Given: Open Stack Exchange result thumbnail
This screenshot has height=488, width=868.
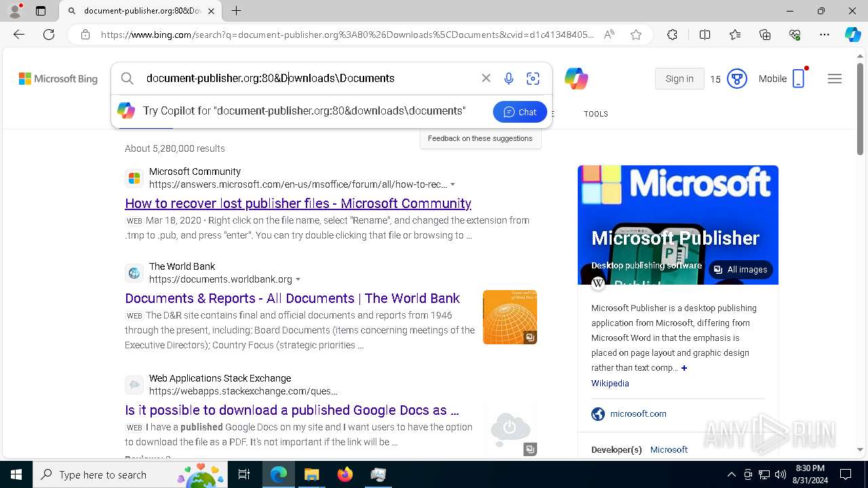Looking at the screenshot, I should pyautogui.click(x=510, y=429).
